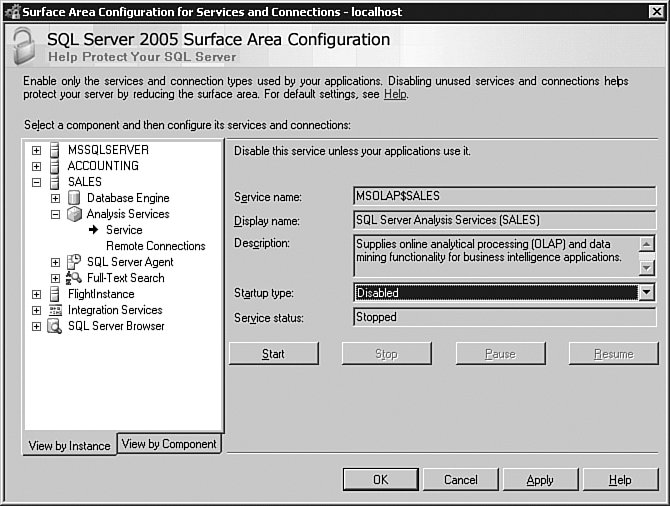Select the Full-Text Search label
This screenshot has height=506, width=670.
pos(126,278)
